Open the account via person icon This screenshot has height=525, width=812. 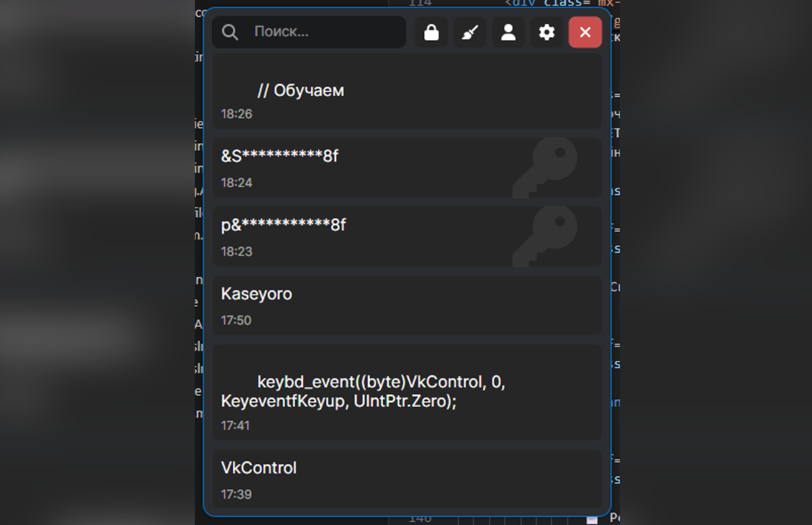click(x=508, y=32)
